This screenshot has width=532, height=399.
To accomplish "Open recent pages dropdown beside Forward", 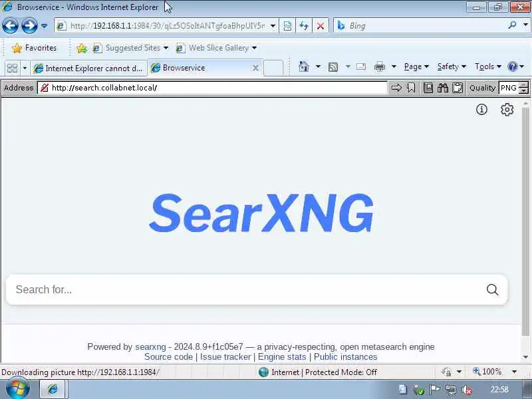I will 44,26.
